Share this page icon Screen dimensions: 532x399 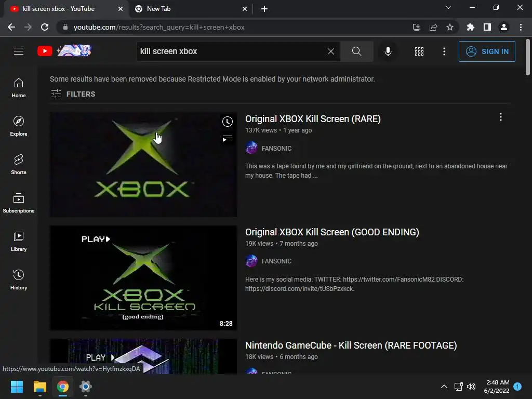[x=433, y=27]
